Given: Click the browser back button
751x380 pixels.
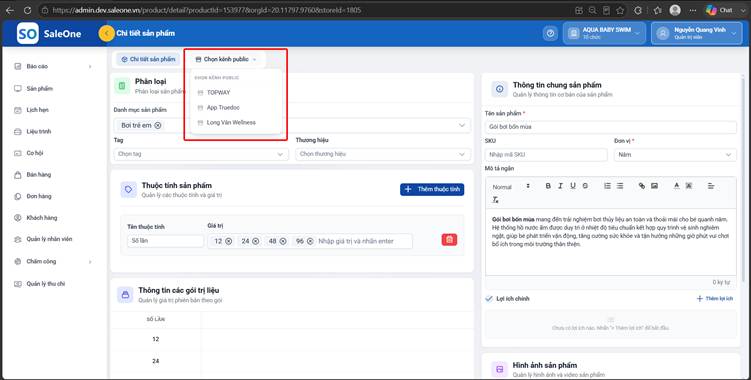Looking at the screenshot, I should point(10,10).
